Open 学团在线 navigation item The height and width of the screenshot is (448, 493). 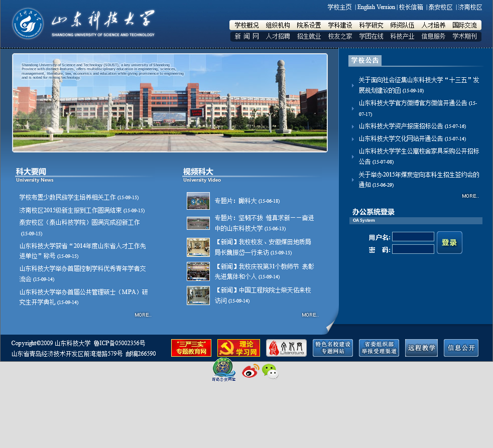(x=371, y=37)
